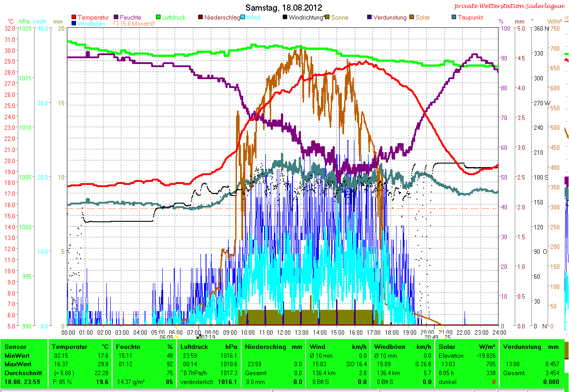The width and height of the screenshot is (569, 392).
Task: Select the Luftdruck column header in table
Action: tap(196, 347)
